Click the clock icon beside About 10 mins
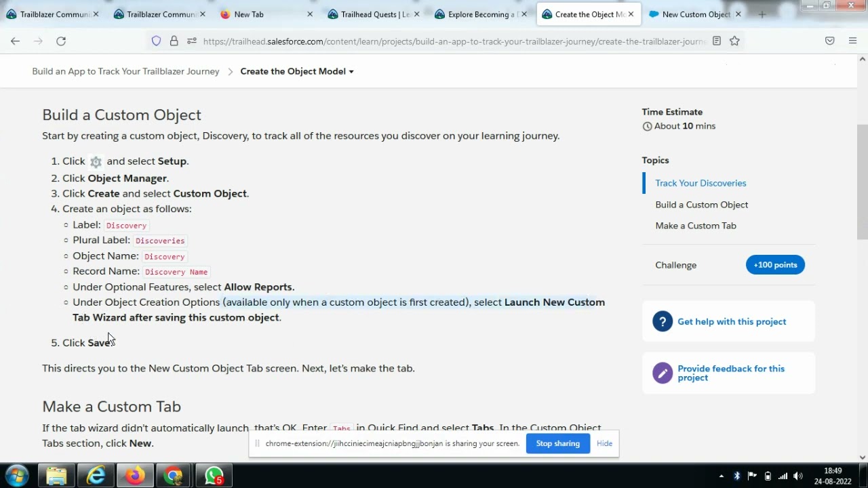The height and width of the screenshot is (488, 868). pyautogui.click(x=647, y=127)
